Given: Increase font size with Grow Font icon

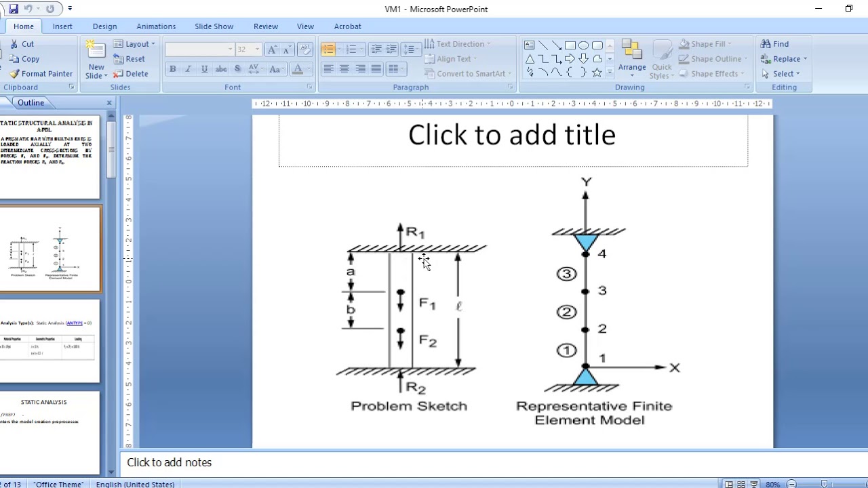Looking at the screenshot, I should [272, 49].
